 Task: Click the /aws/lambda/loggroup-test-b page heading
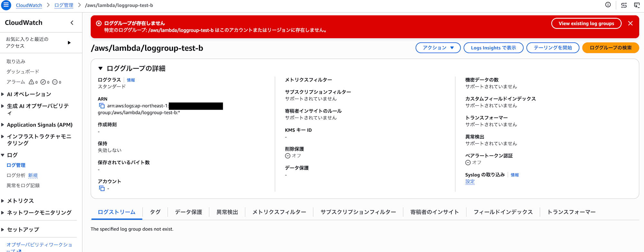(147, 48)
